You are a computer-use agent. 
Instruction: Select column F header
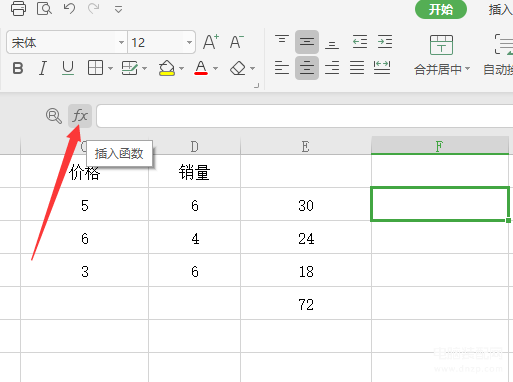(x=440, y=145)
